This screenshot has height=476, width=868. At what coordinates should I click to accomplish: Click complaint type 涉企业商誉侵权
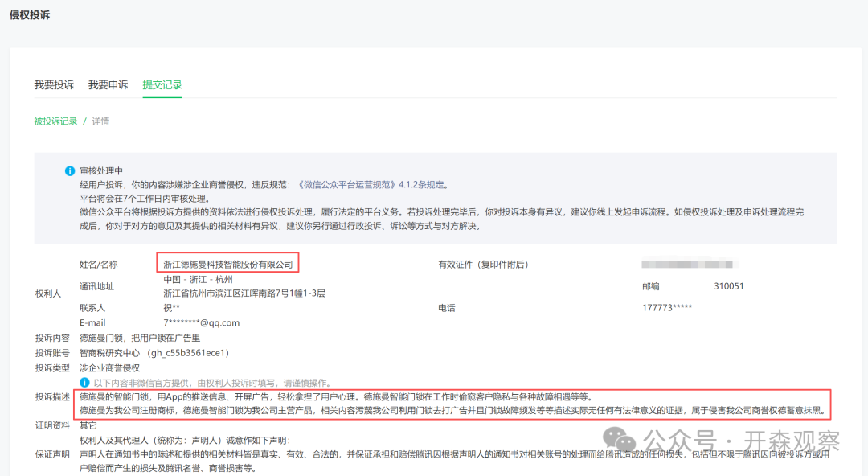pos(109,368)
